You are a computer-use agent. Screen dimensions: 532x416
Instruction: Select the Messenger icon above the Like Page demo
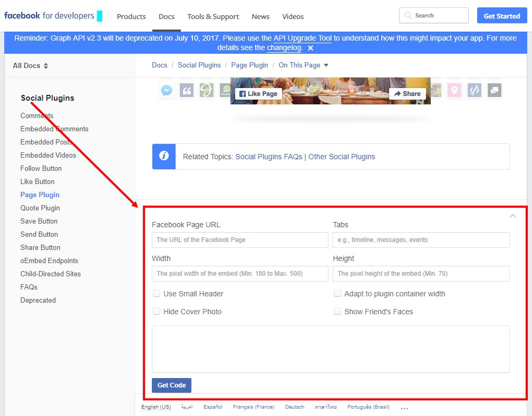click(x=167, y=90)
